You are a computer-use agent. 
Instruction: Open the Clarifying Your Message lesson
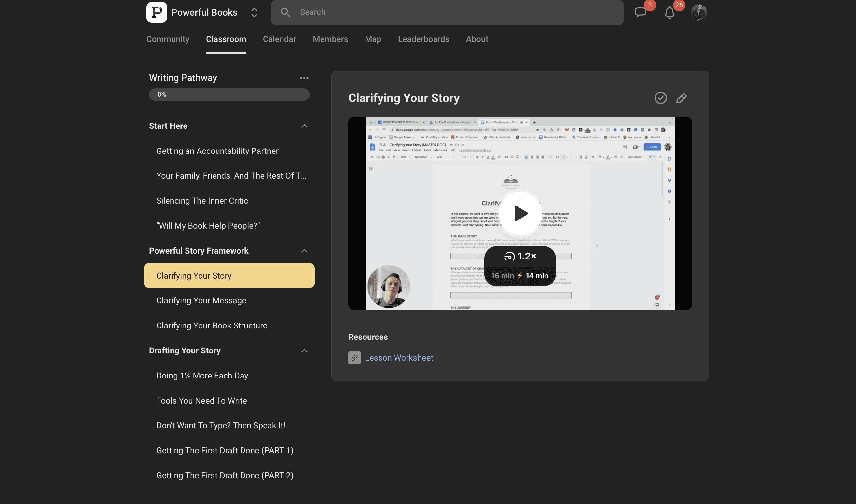coord(201,300)
